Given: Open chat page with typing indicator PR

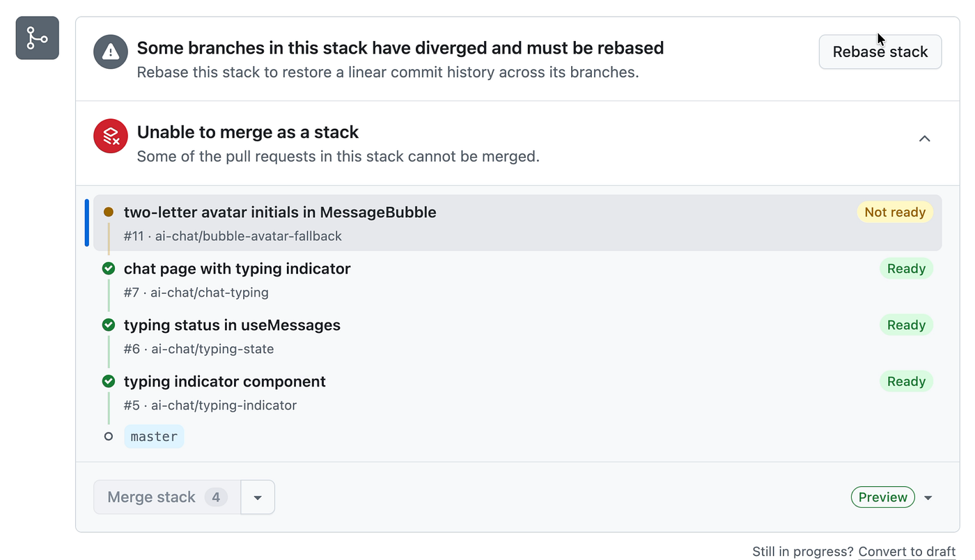Looking at the screenshot, I should pyautogui.click(x=237, y=268).
